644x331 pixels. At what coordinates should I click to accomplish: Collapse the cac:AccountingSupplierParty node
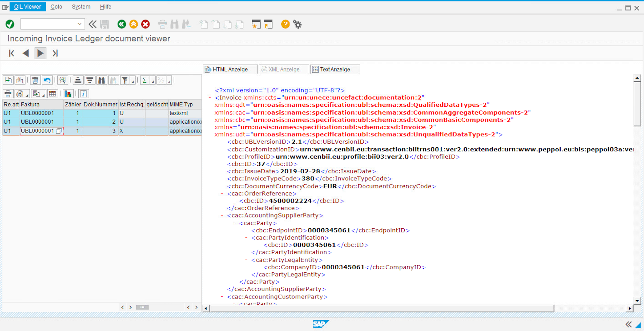(222, 215)
